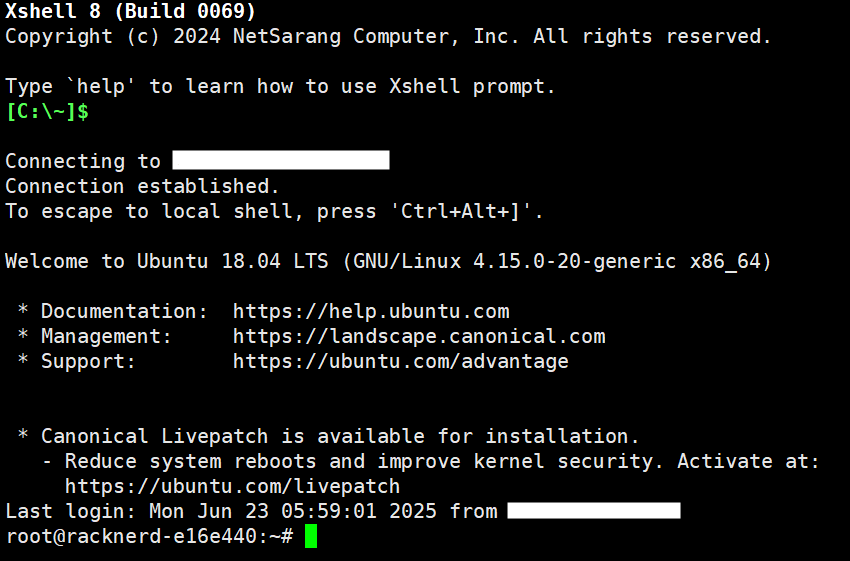Click the 'Connection established.' message
Viewport: 850px width, 561px height.
pos(143,186)
